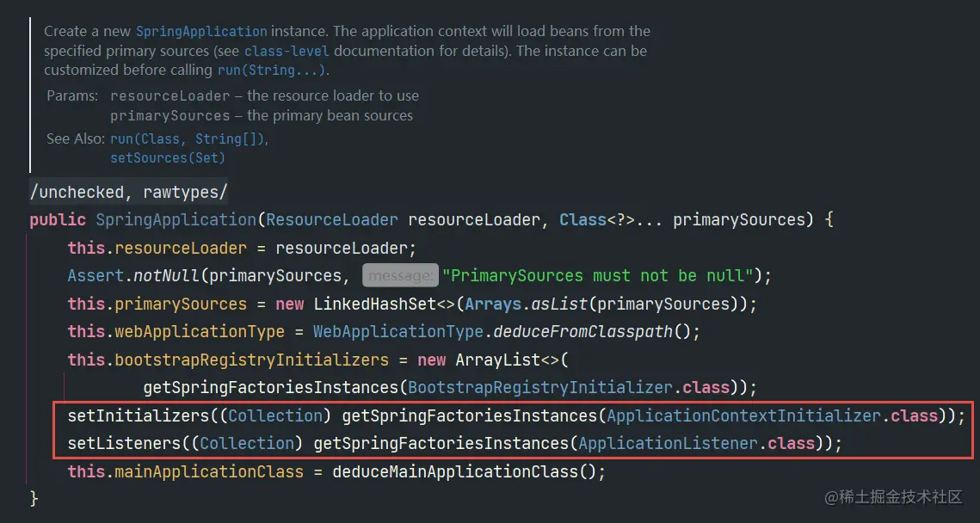Image resolution: width=980 pixels, height=523 pixels.
Task: Click the 'this.resourceLoader' field assignment
Action: (157, 249)
